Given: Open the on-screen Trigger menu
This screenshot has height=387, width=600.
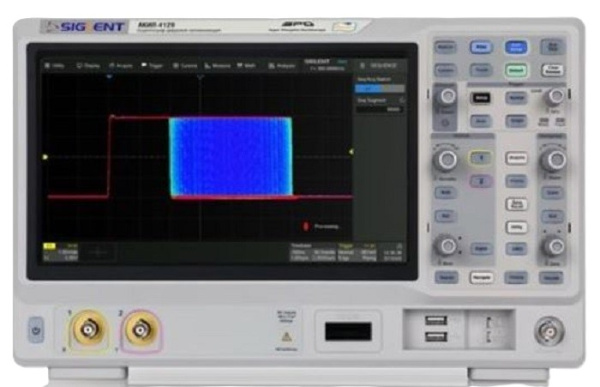Looking at the screenshot, I should pos(152,66).
